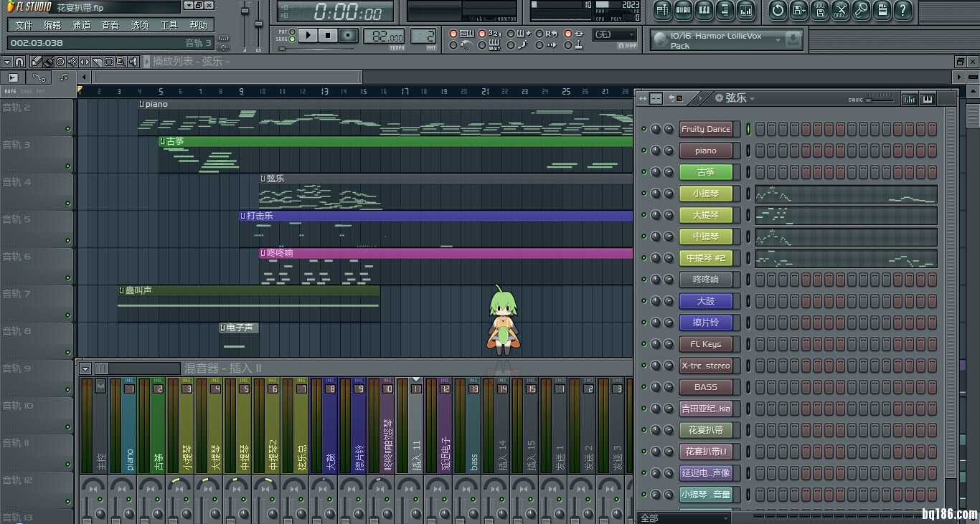Arm recording with the record button

tap(349, 35)
